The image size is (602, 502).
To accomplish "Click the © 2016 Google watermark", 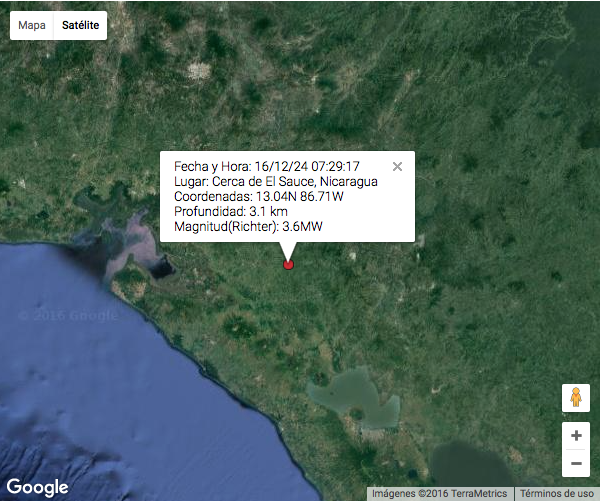I will [68, 316].
